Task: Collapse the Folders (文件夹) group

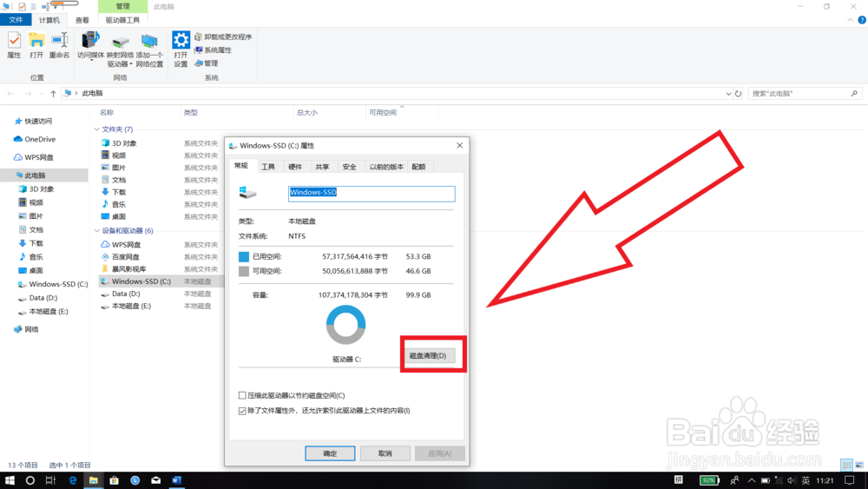Action: [x=97, y=129]
